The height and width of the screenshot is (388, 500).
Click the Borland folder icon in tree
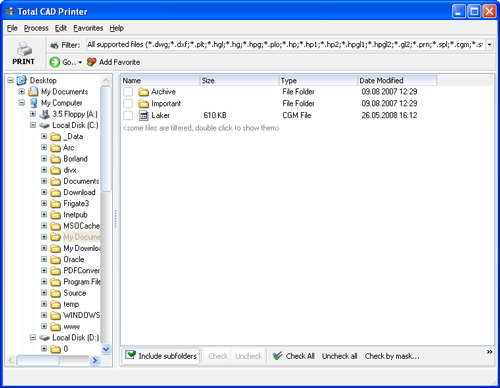pyautogui.click(x=55, y=159)
